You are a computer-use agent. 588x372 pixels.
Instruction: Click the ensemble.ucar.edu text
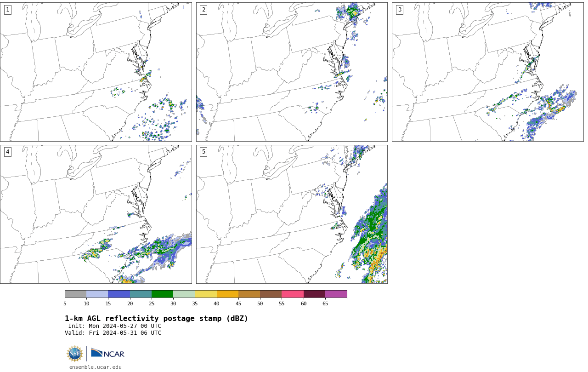pos(96,367)
